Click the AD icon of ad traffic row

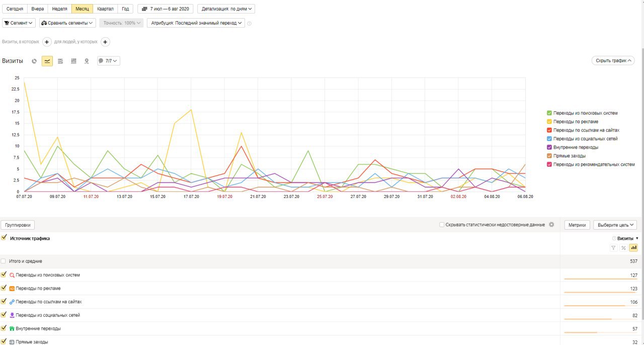point(12,289)
